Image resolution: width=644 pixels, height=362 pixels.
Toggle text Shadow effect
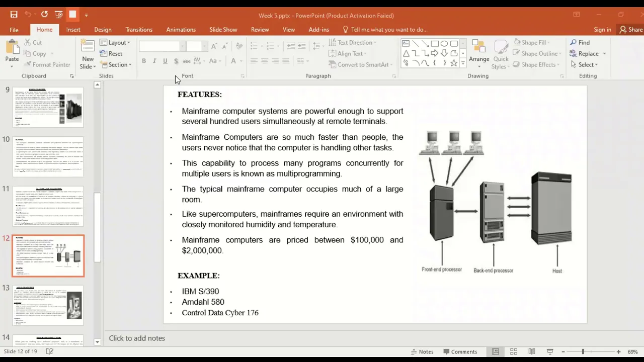pos(176,61)
